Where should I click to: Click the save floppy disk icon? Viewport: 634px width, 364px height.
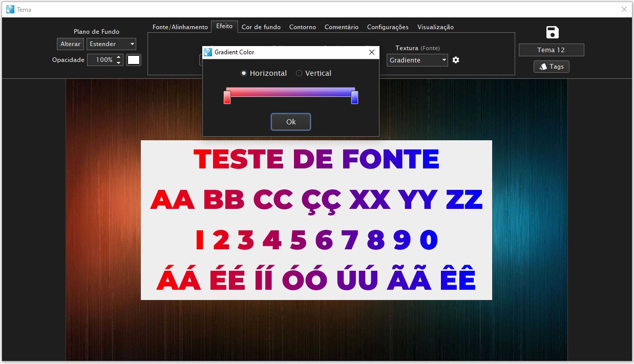(x=552, y=32)
